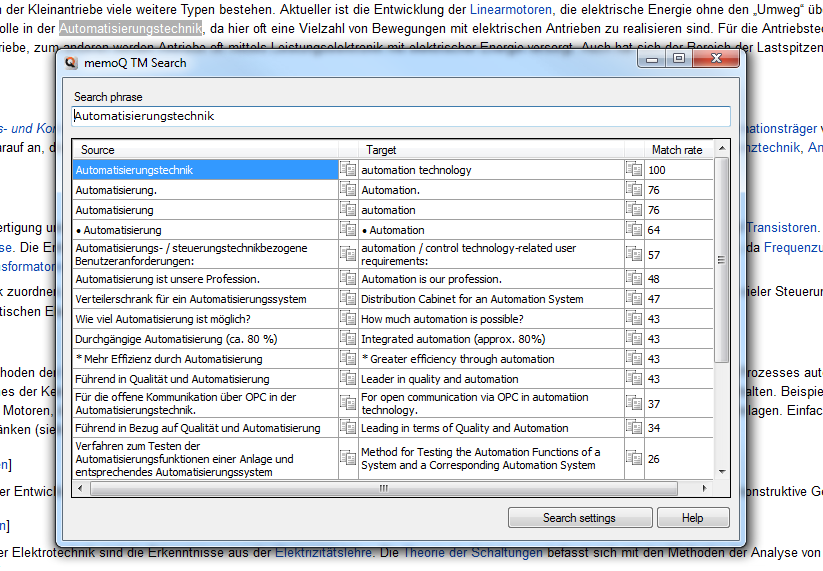Click target icon for Integrated automation row
Image resolution: width=823 pixels, height=571 pixels.
(x=634, y=339)
